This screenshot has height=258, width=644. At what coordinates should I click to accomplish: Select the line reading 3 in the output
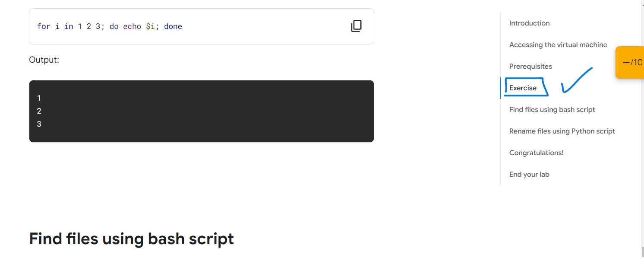pos(39,124)
